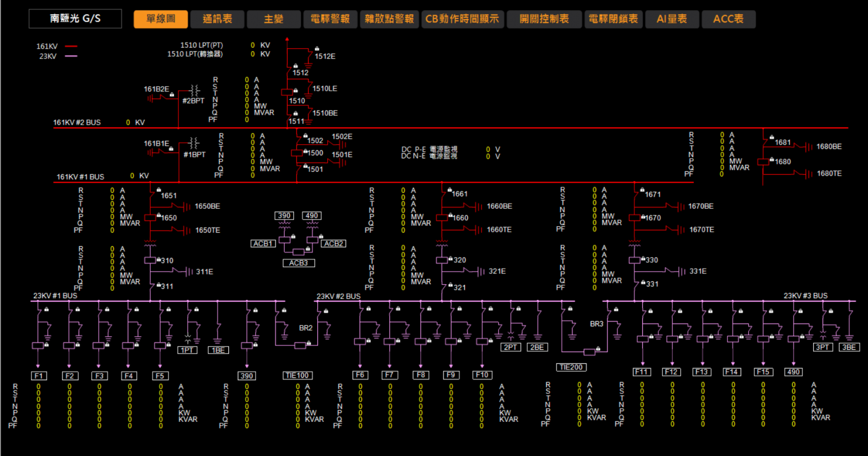Viewport: 868px width, 456px height.
Task: Click the 1PT label box
Action: point(188,350)
